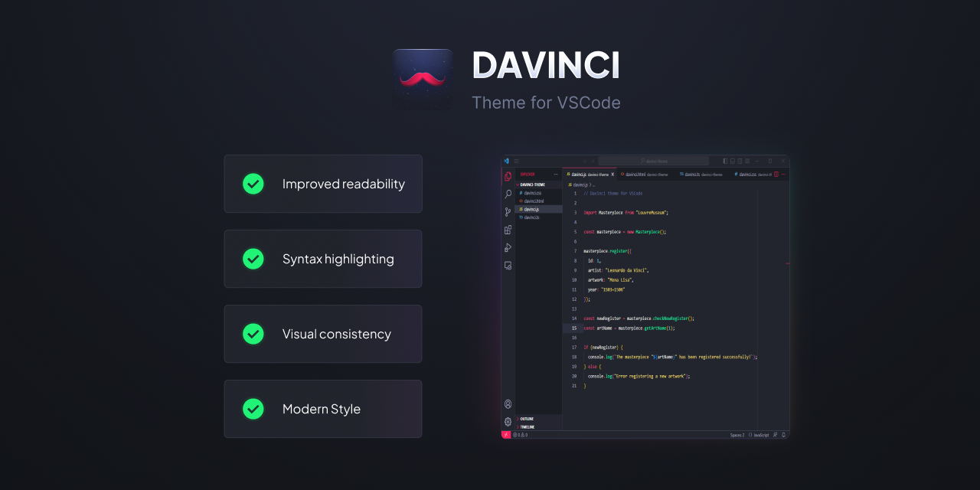The image size is (980, 490).
Task: Switch to the davinci.html tab
Action: [x=637, y=174]
